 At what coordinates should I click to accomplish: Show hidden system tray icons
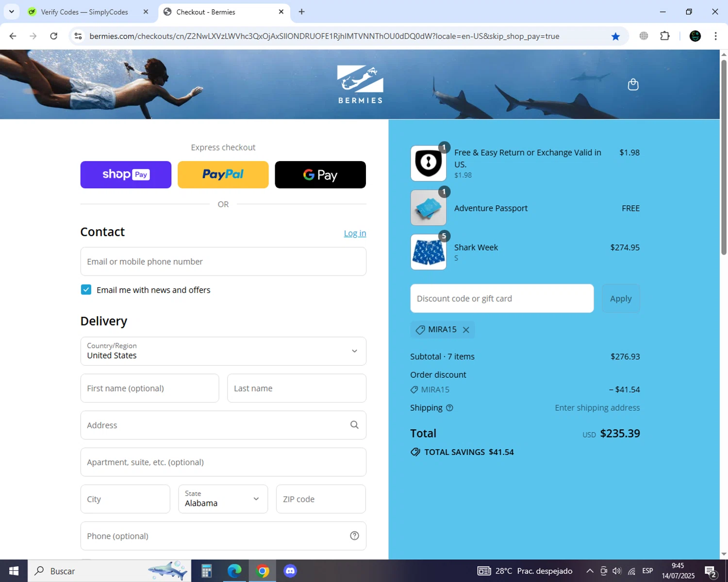(x=590, y=571)
